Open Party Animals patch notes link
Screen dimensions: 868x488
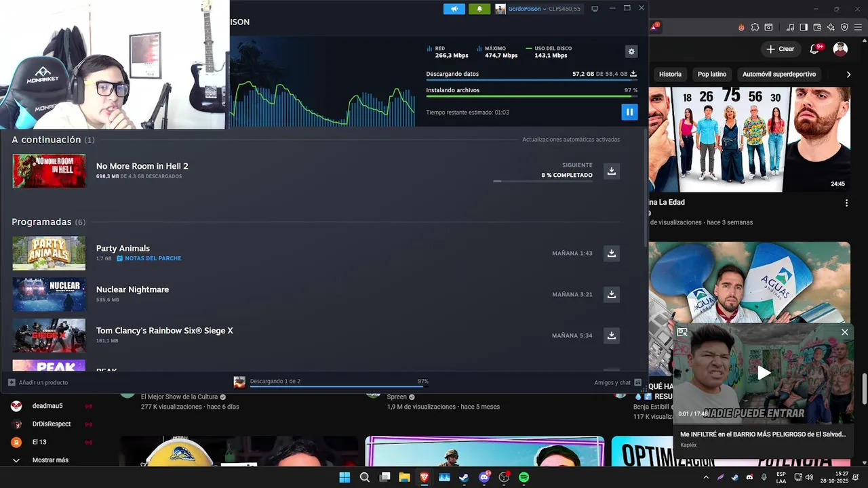149,258
